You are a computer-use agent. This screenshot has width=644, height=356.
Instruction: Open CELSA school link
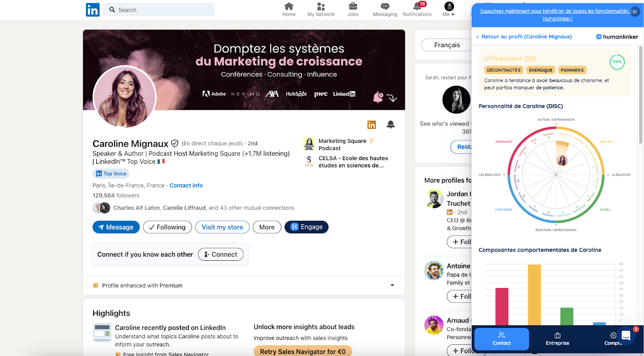(353, 162)
